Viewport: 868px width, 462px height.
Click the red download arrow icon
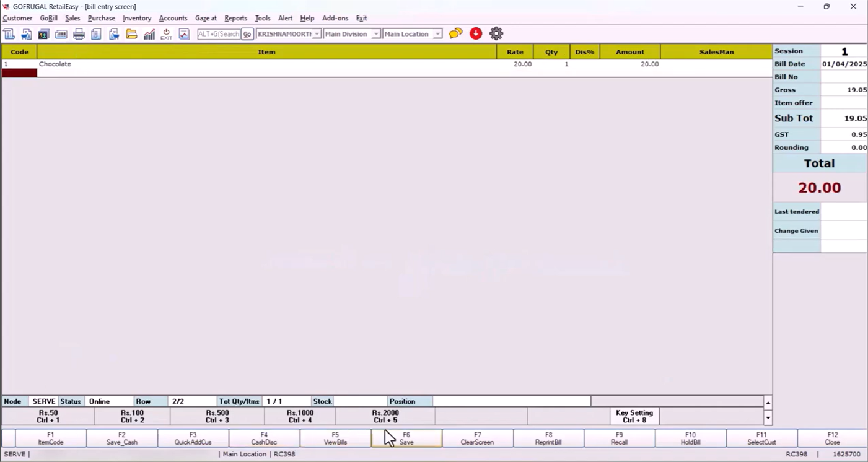(476, 33)
